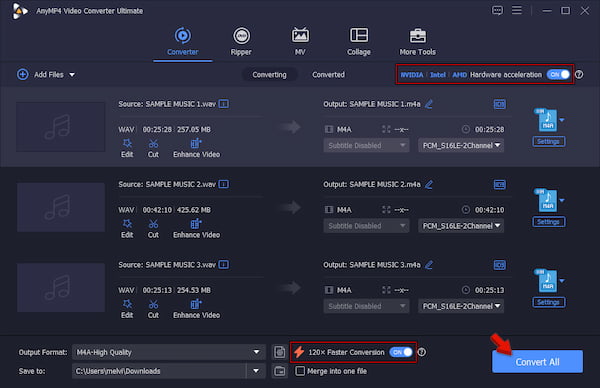Screen dimensions: 600x388
Task: Enhance Video for SAMPLE MUSIC 2
Action: [x=196, y=229]
